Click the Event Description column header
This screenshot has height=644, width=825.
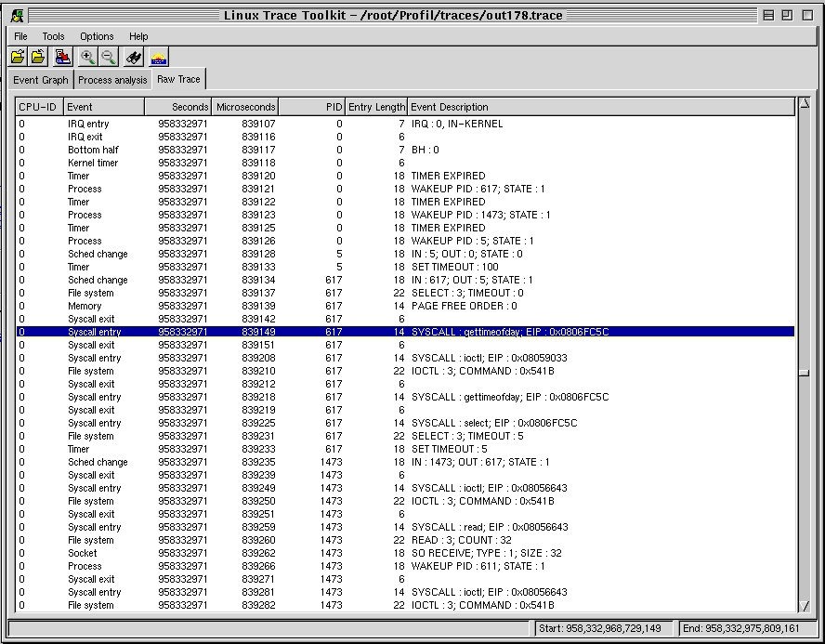tap(601, 107)
